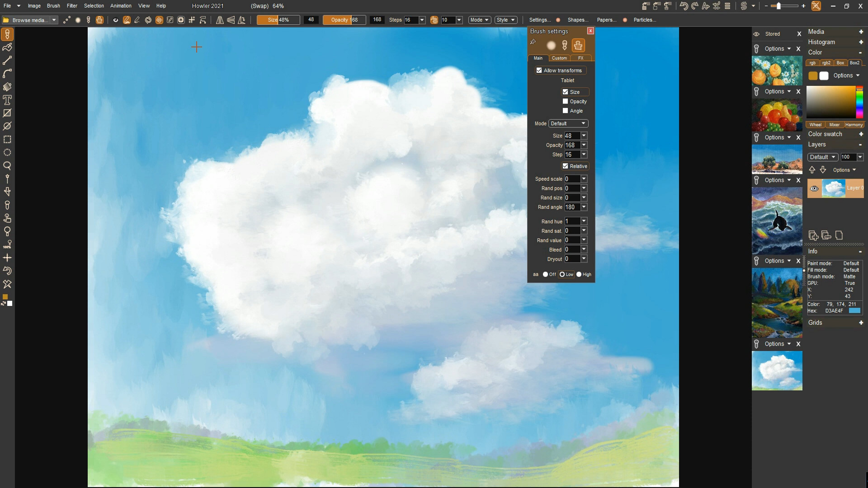Open the Mode dropdown in Brush settings

click(x=567, y=123)
